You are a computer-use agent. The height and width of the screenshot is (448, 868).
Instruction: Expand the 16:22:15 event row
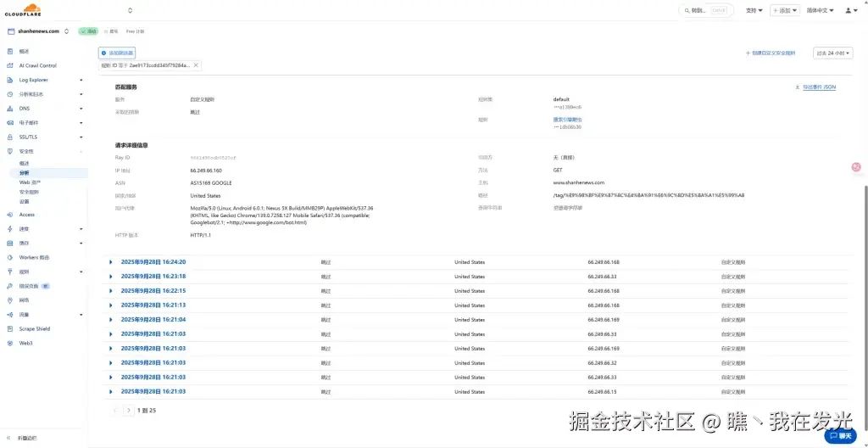[x=111, y=291]
